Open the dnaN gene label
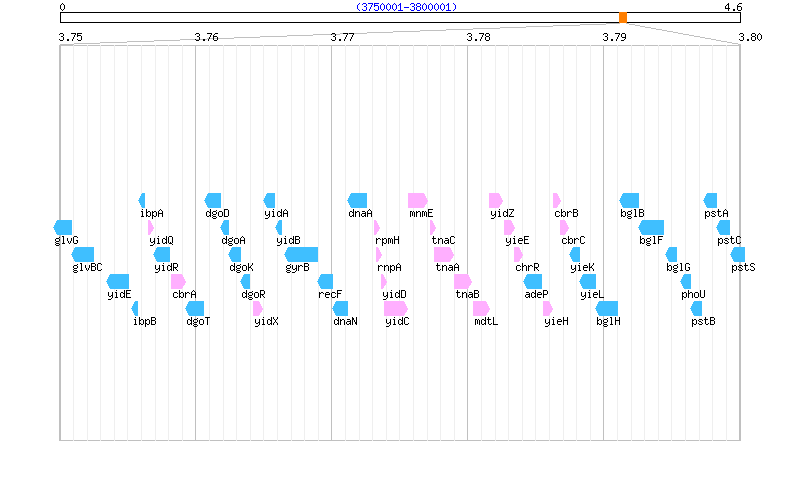 tap(345, 321)
